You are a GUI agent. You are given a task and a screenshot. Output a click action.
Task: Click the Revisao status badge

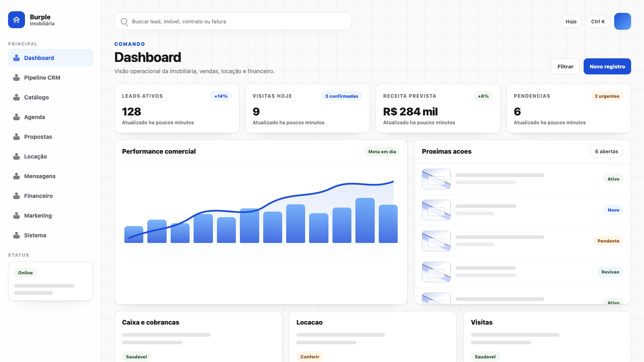click(610, 272)
